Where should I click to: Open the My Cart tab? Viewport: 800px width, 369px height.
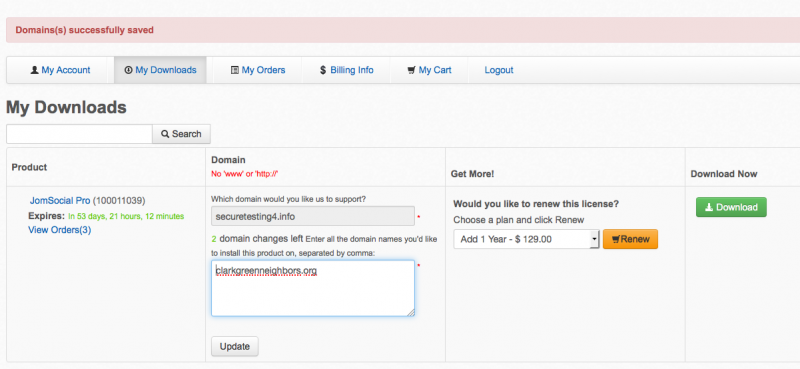coord(429,70)
